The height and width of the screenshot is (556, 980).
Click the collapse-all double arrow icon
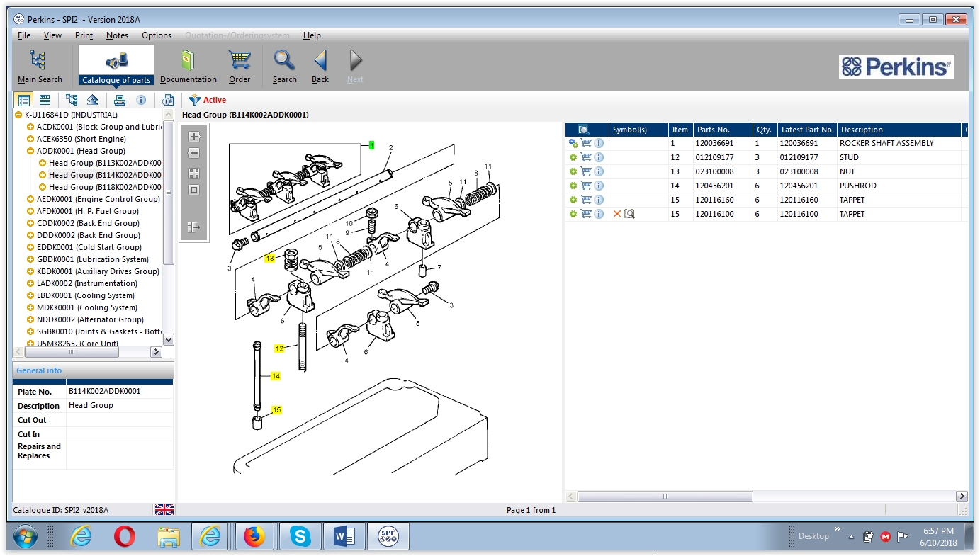coord(92,100)
